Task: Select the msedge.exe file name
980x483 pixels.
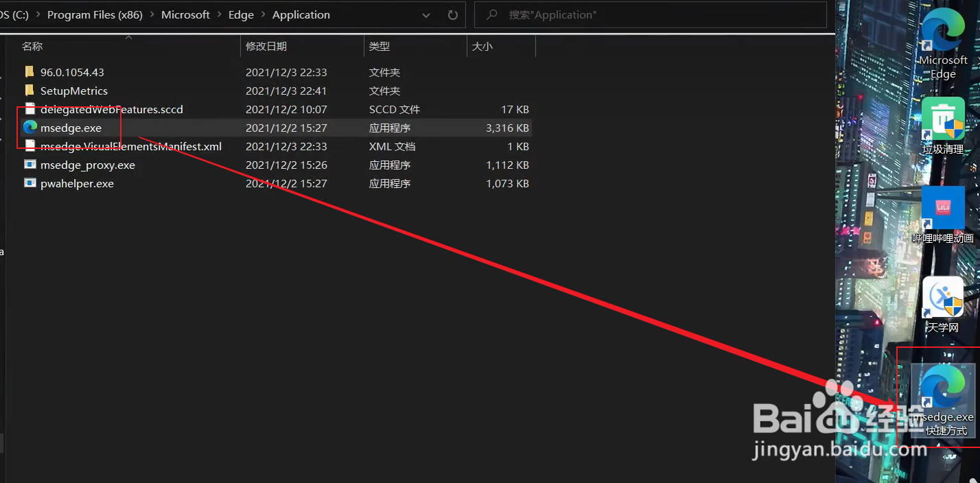Action: (x=71, y=128)
